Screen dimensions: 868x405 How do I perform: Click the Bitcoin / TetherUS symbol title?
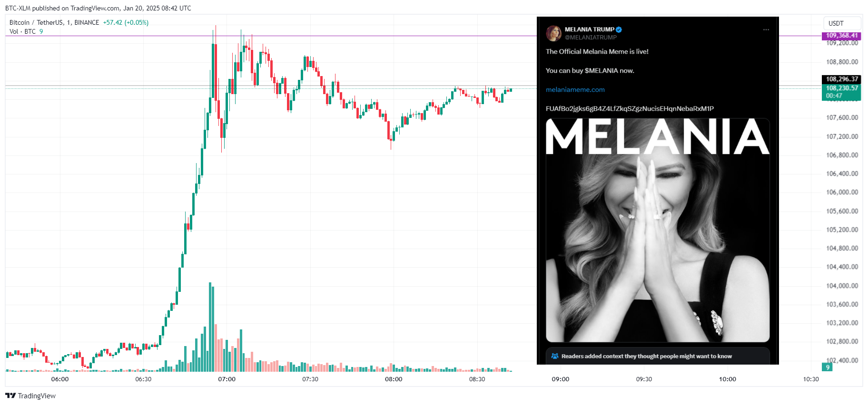(54, 22)
